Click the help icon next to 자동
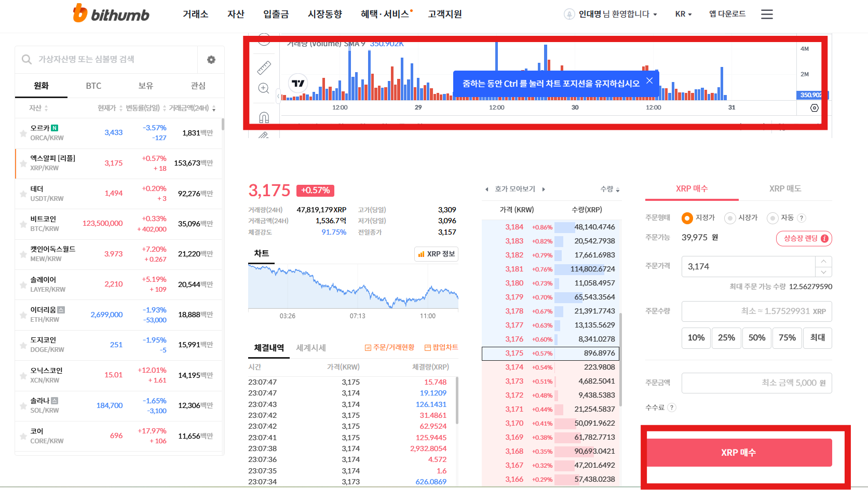 click(x=802, y=218)
